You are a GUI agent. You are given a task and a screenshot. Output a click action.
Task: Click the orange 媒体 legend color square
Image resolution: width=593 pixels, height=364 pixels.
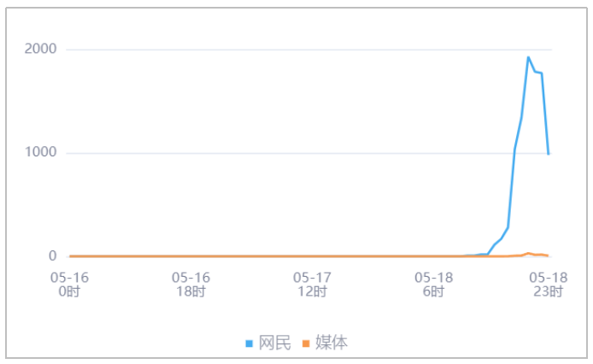(307, 343)
